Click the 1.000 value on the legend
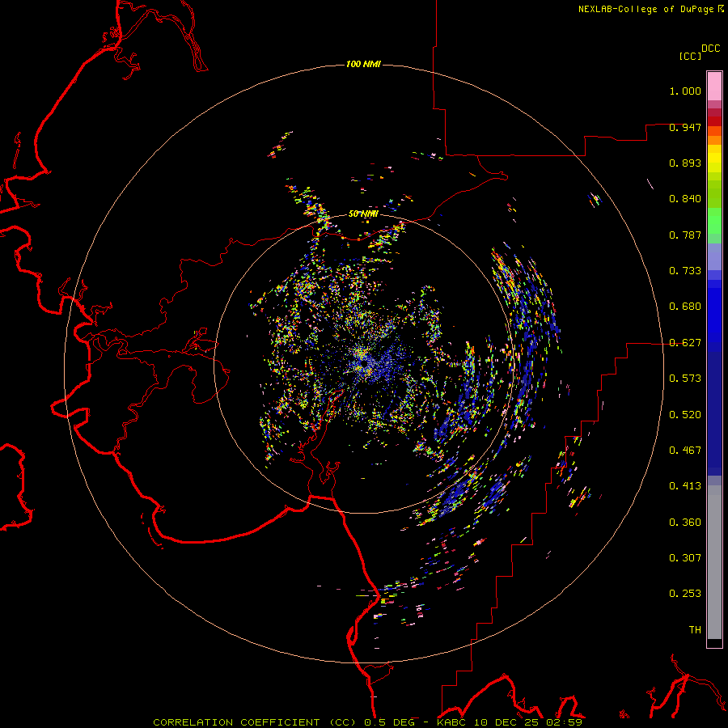Viewport: 728px width, 728px height. 685,91
